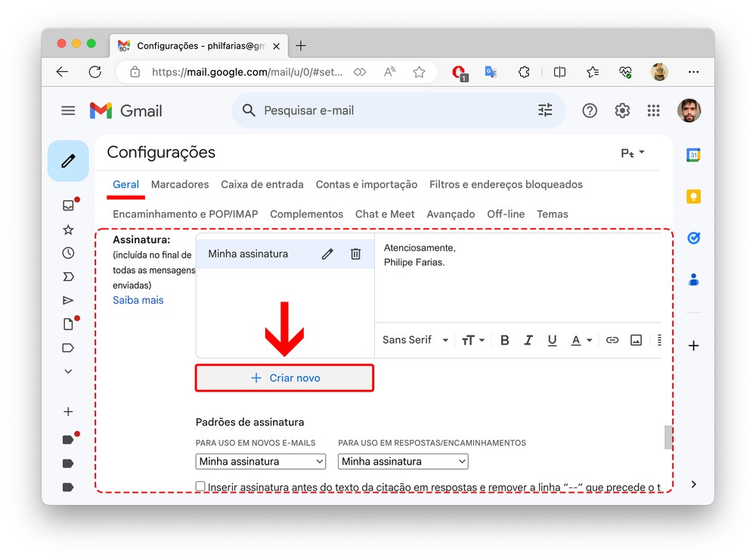Image resolution: width=756 pixels, height=560 pixels.
Task: Open Google Calendar side panel icon
Action: click(693, 155)
